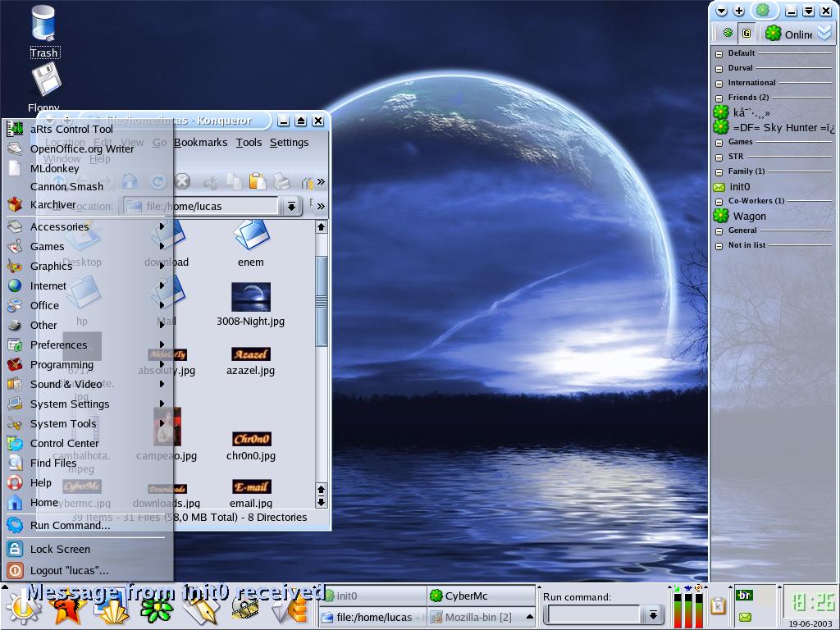Click the Klipper clipboard tray icon

tap(717, 605)
